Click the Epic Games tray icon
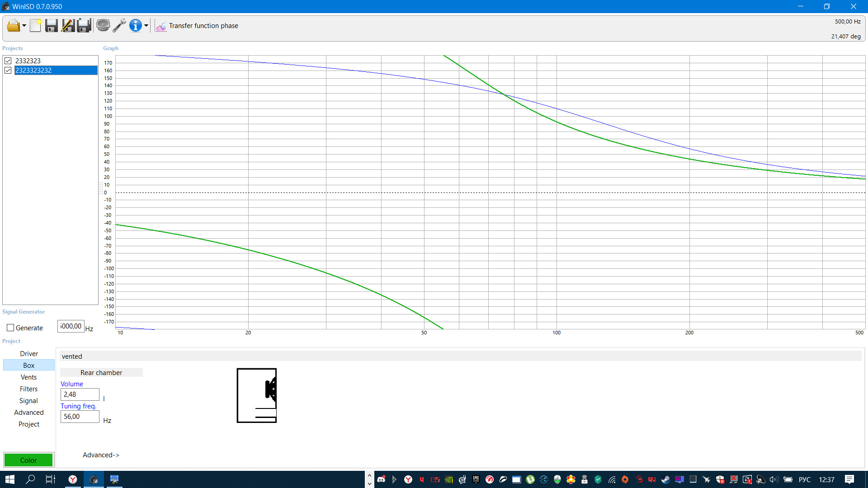 pos(476,479)
